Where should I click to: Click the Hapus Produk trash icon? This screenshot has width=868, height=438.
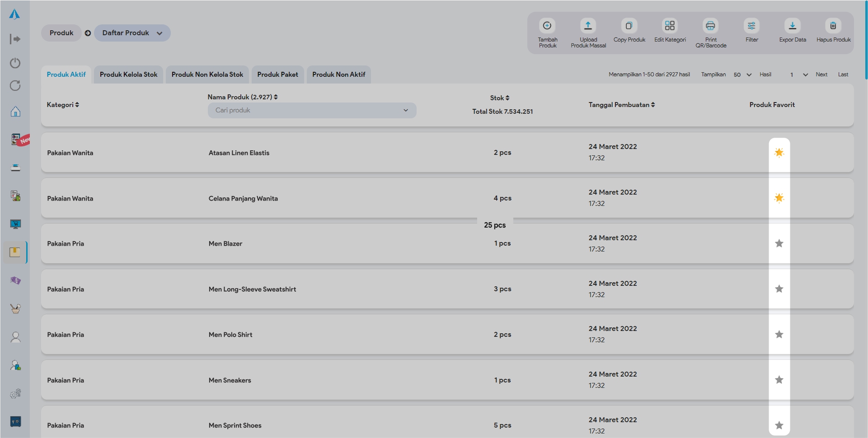833,26
